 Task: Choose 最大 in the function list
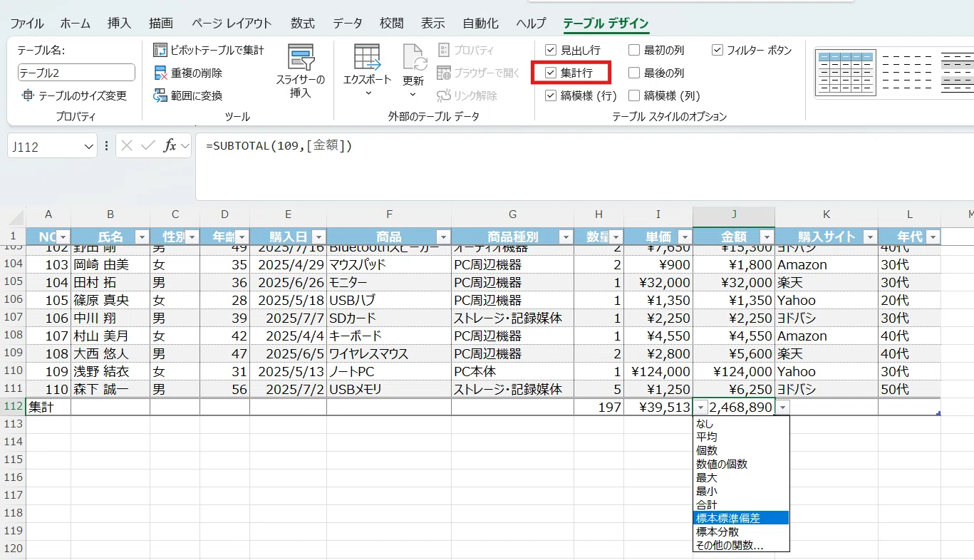[741, 477]
